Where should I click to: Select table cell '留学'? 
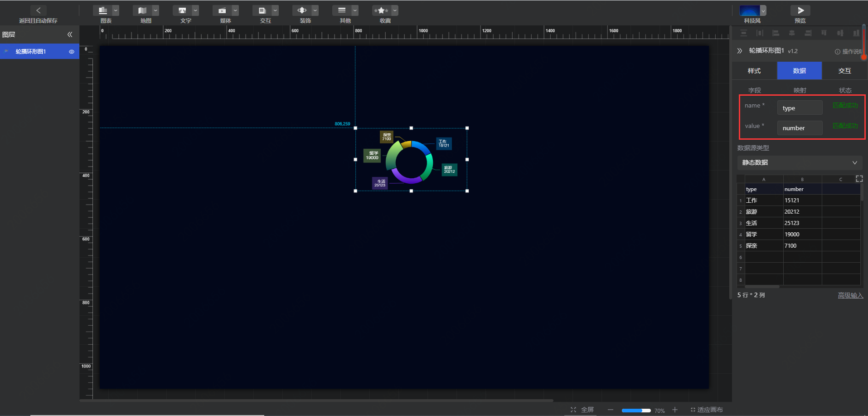764,234
